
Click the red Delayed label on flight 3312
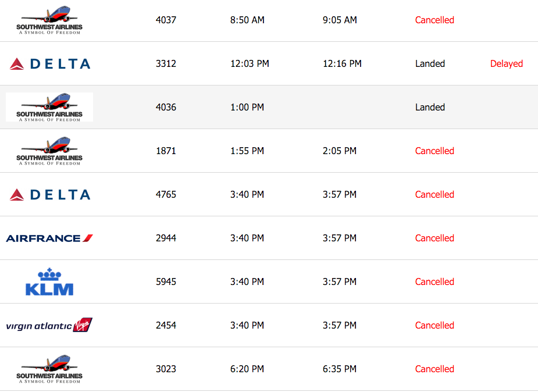[x=506, y=64]
